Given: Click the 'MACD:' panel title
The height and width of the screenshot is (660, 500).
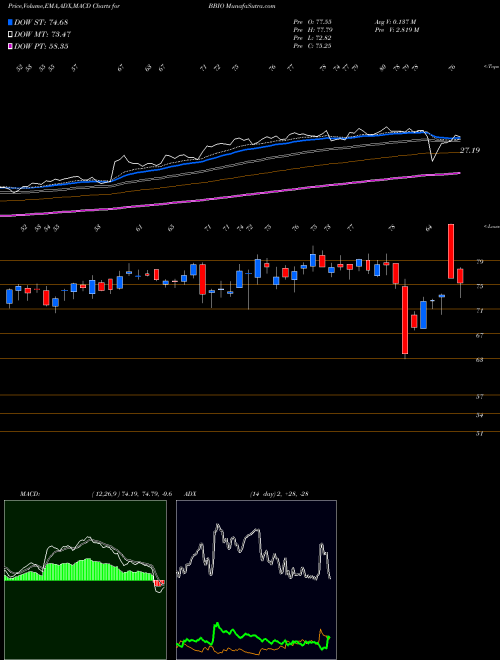Looking at the screenshot, I should point(29,494).
